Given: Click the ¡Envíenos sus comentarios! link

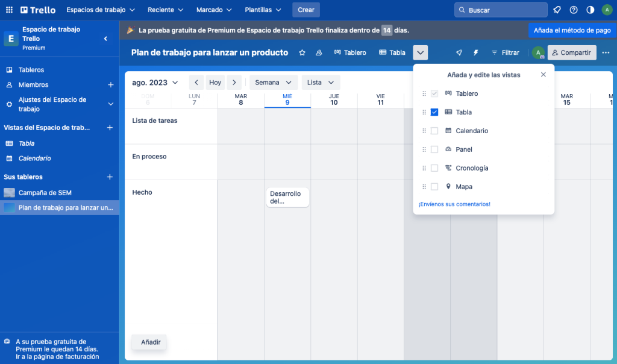Looking at the screenshot, I should point(454,204).
